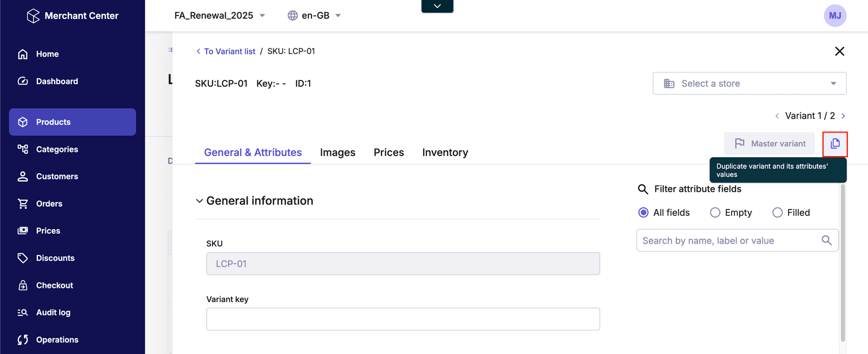
Task: Collapse the General information section
Action: point(200,201)
